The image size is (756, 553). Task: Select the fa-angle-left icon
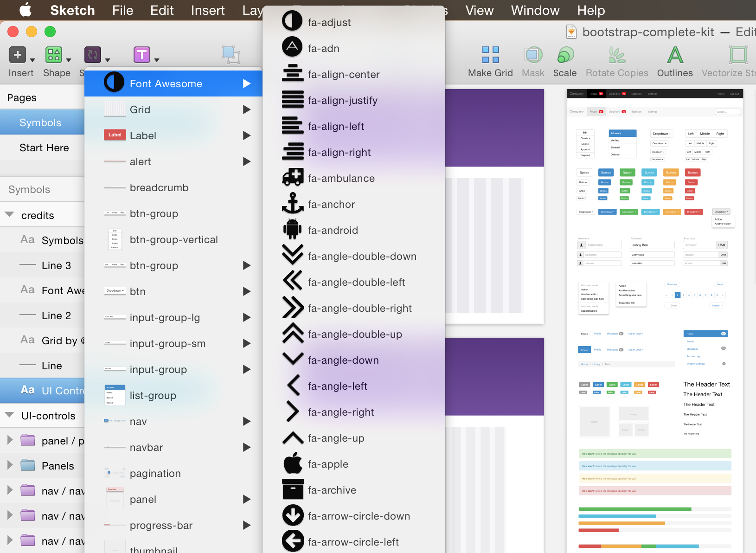click(x=354, y=386)
